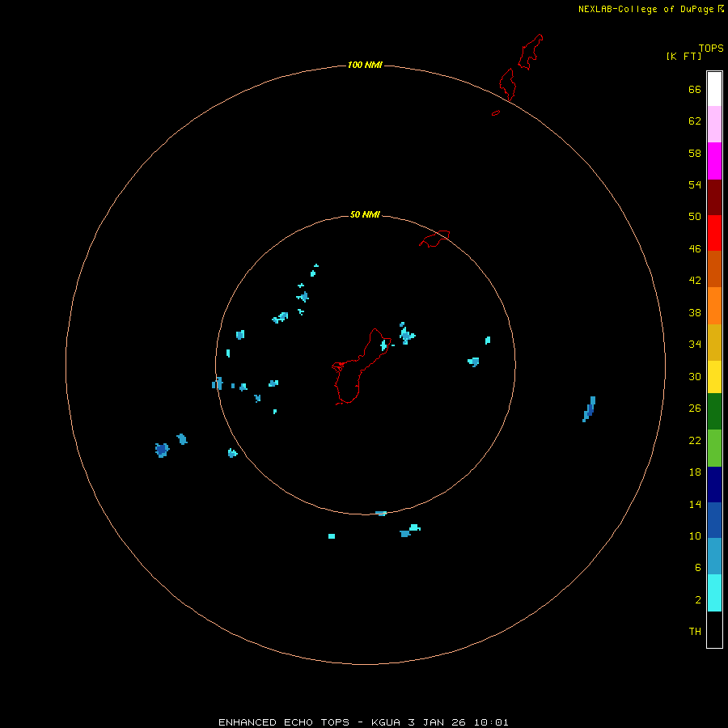Screen dimensions: 728x728
Task: Click the legend value 18
Action: tap(695, 472)
